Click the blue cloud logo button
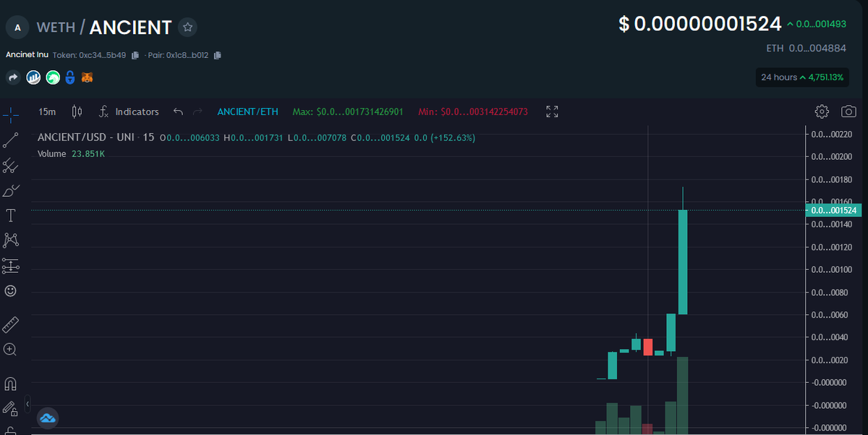Viewport: 868px width, 435px height. [48, 418]
